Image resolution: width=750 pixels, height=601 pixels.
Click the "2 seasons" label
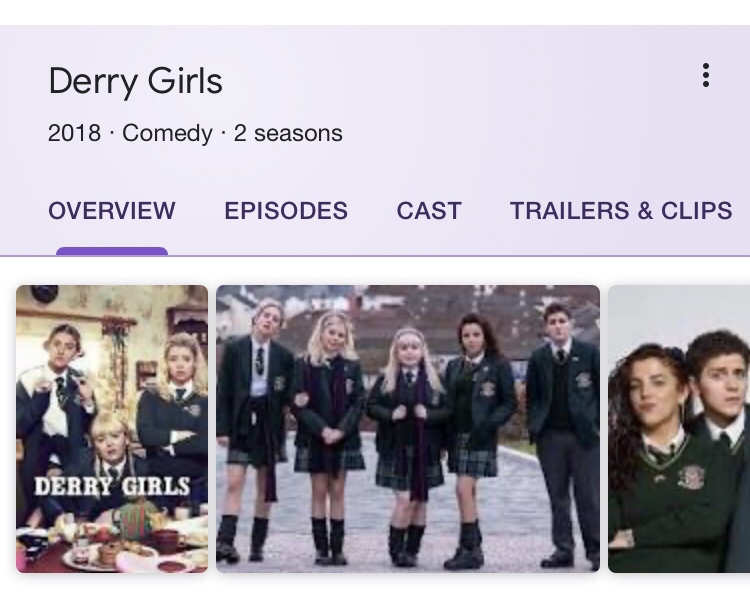(x=288, y=133)
